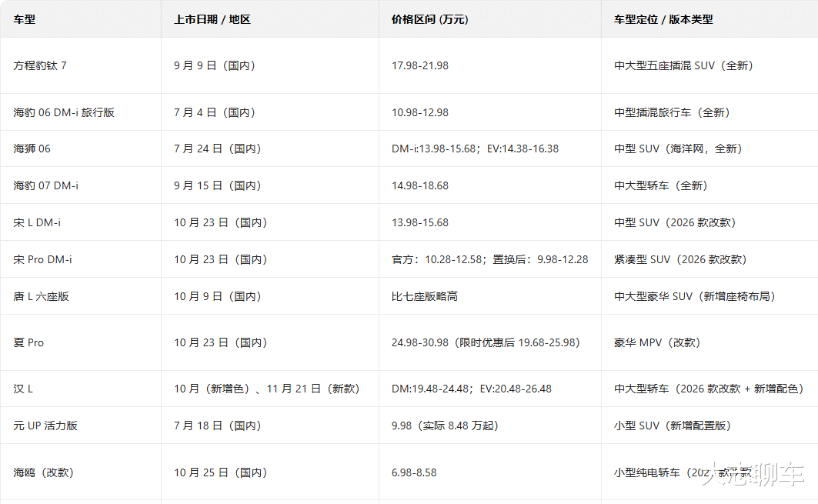
Task: Select the 宋 L DM-i model cell
Action: [x=37, y=222]
